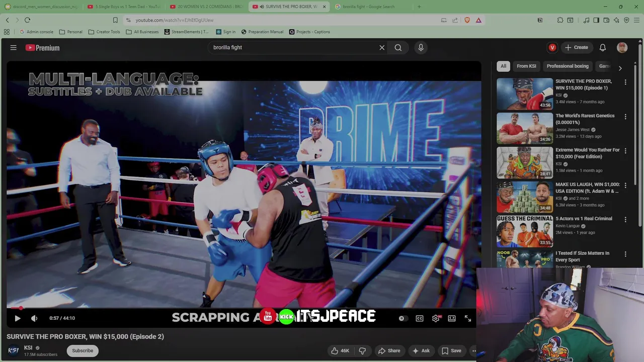Open MAKE US LAUGH video title

(587, 188)
